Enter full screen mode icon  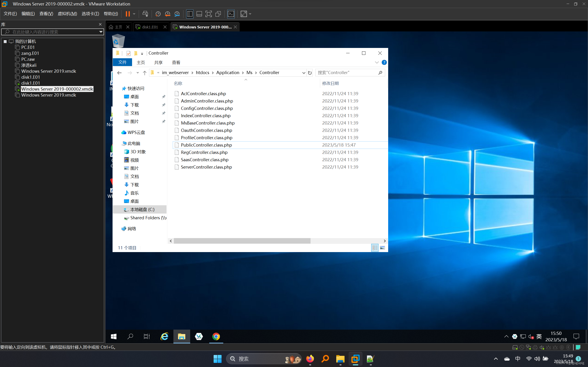[x=209, y=14]
